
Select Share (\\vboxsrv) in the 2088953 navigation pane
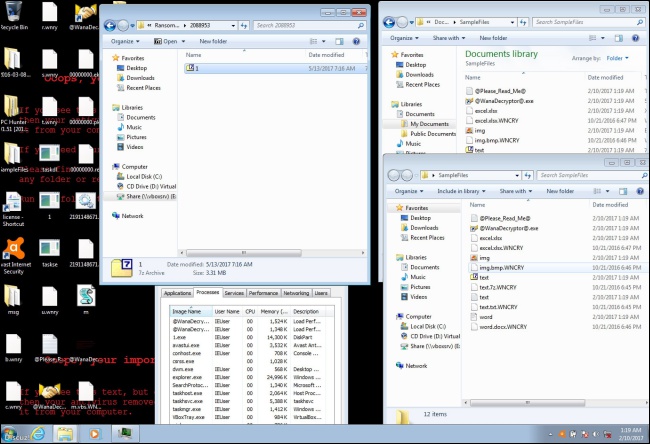click(147, 197)
